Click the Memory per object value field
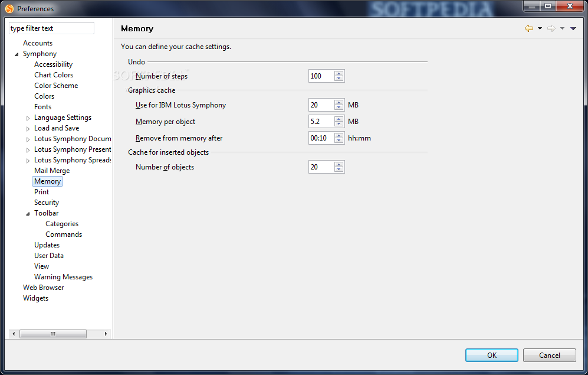Image resolution: width=588 pixels, height=375 pixels. tap(321, 121)
